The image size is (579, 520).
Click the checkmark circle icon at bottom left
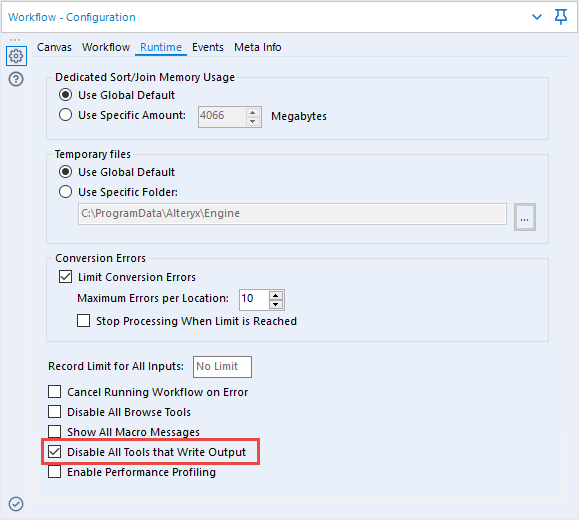(16, 504)
